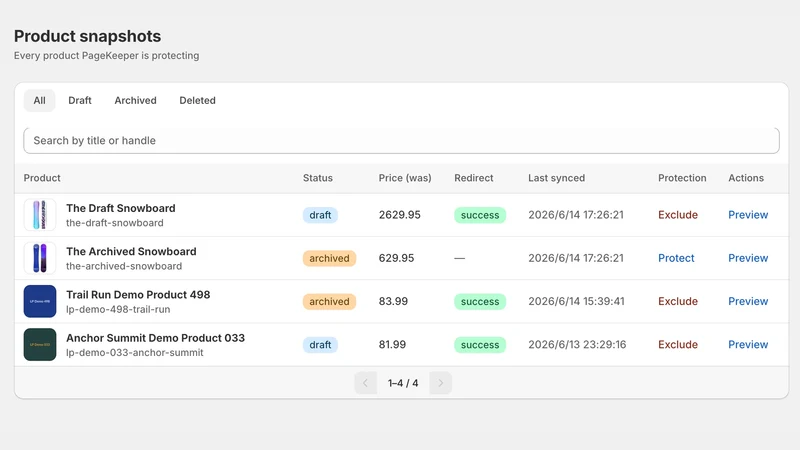This screenshot has width=800, height=450.
Task: Click the Product column header
Action: point(42,178)
